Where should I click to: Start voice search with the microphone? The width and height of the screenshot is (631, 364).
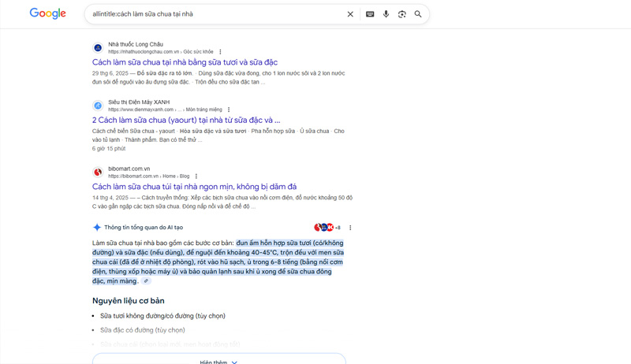[x=386, y=14]
